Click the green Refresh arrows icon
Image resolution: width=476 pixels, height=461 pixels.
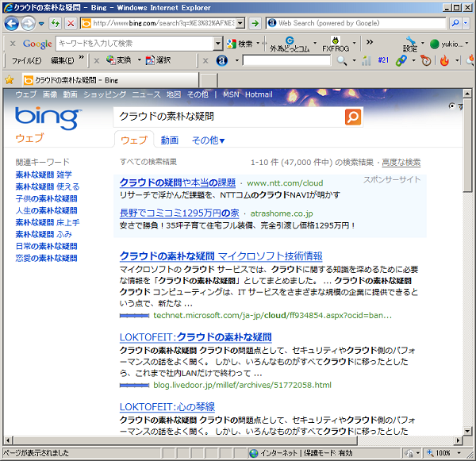point(55,23)
